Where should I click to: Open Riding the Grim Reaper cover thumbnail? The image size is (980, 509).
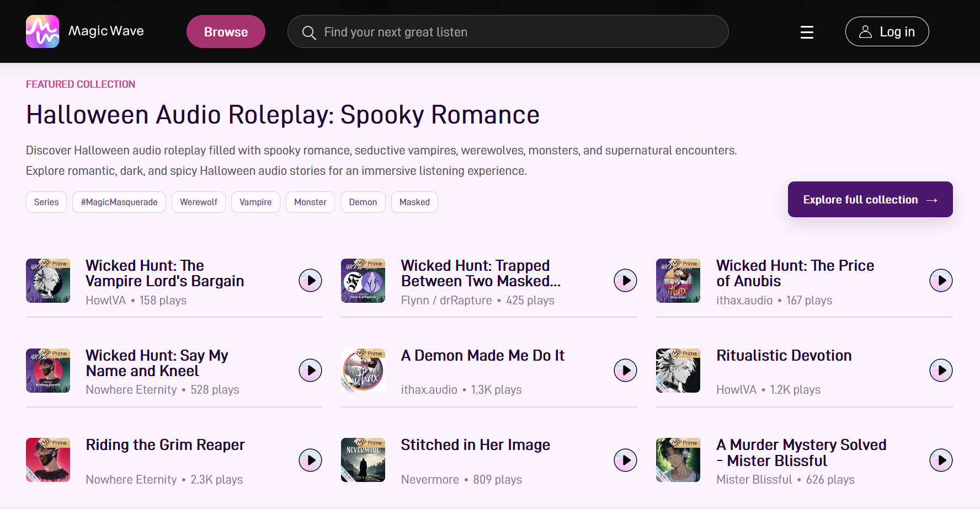point(48,460)
